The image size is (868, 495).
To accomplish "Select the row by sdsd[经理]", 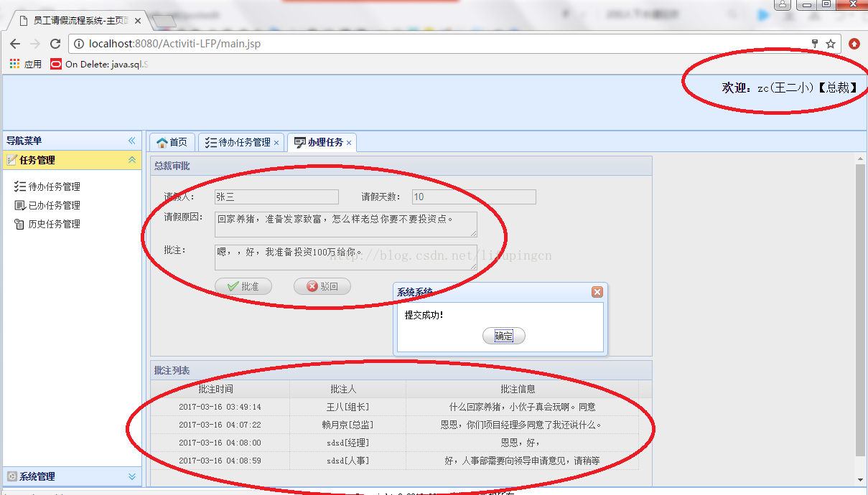I will coord(394,443).
